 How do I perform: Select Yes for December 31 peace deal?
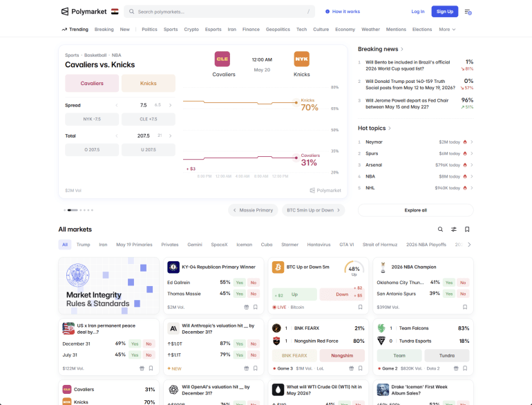(135, 344)
